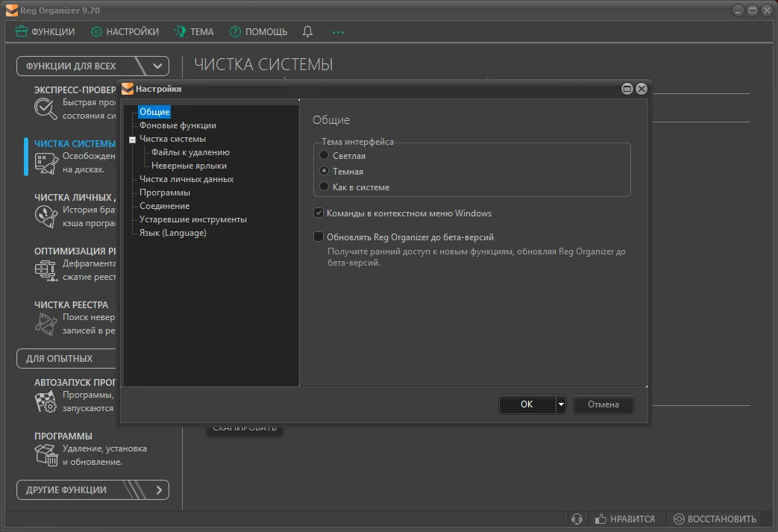Click the Registry optimization icon
The image size is (778, 532).
pos(46,270)
